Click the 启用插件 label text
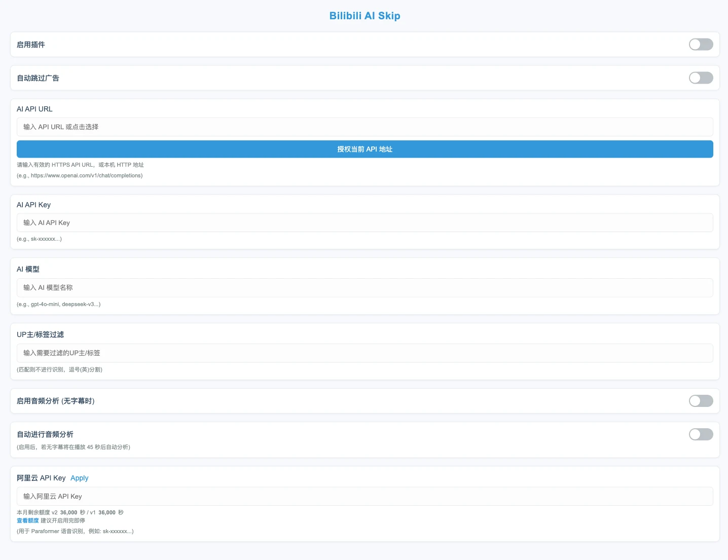Screen dimensions: 728x560 [31, 45]
